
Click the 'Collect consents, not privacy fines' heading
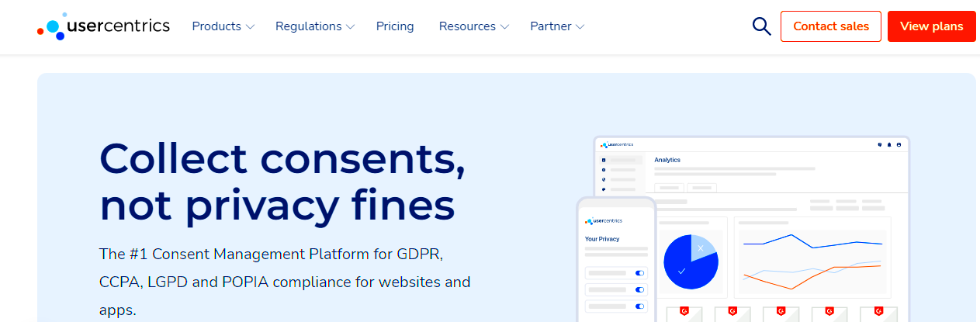[x=283, y=182]
